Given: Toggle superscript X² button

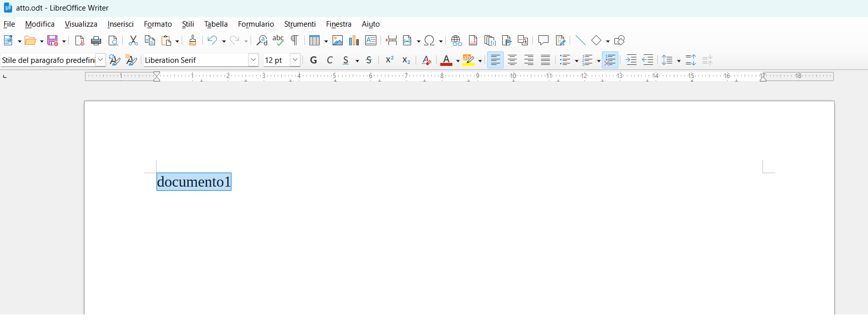Looking at the screenshot, I should 389,60.
